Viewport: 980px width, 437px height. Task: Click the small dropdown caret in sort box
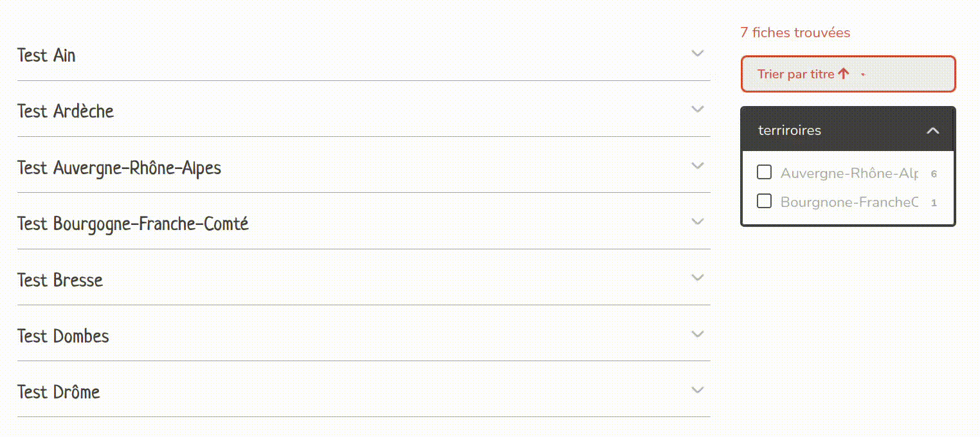point(863,75)
